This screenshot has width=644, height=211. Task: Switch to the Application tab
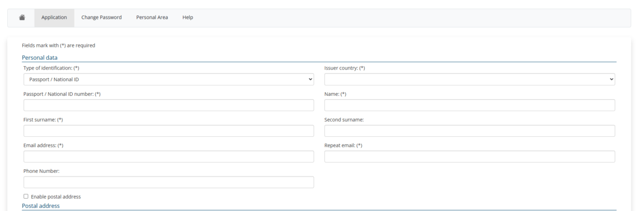(54, 17)
